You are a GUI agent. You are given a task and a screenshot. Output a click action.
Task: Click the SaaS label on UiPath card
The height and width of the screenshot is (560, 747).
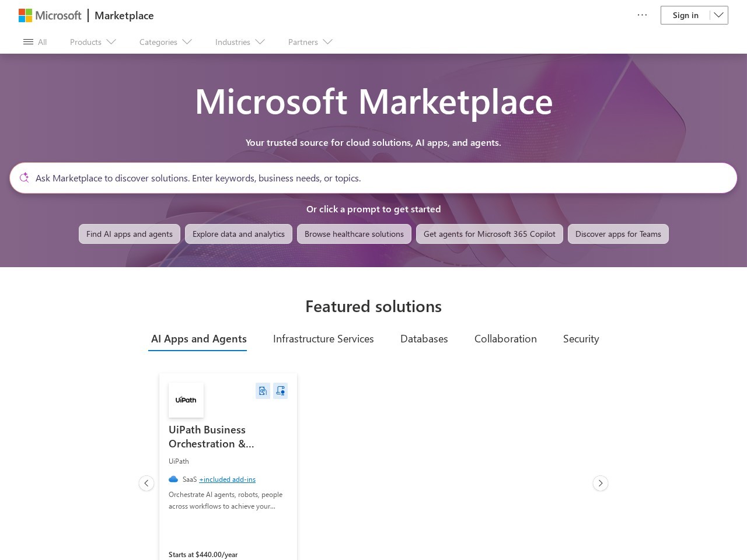coord(190,480)
